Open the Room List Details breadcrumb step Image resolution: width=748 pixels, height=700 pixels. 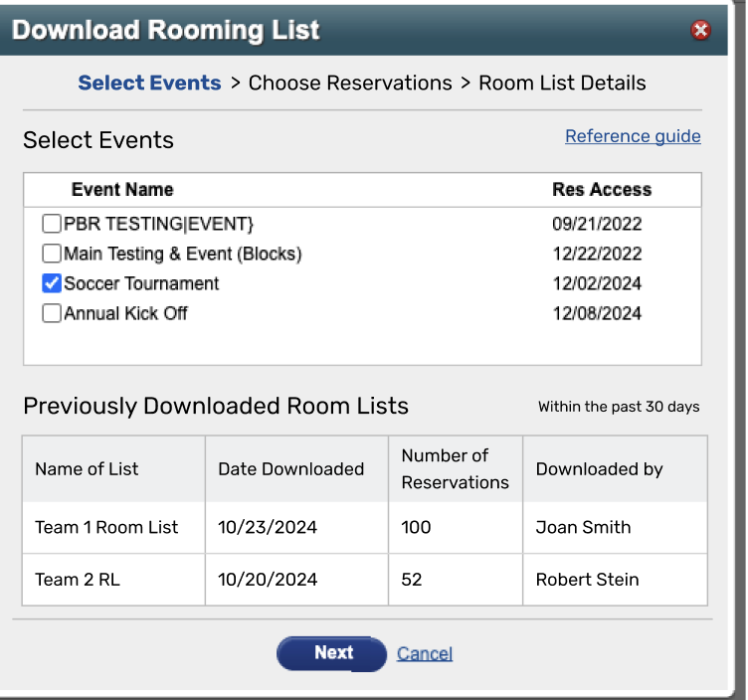click(562, 83)
